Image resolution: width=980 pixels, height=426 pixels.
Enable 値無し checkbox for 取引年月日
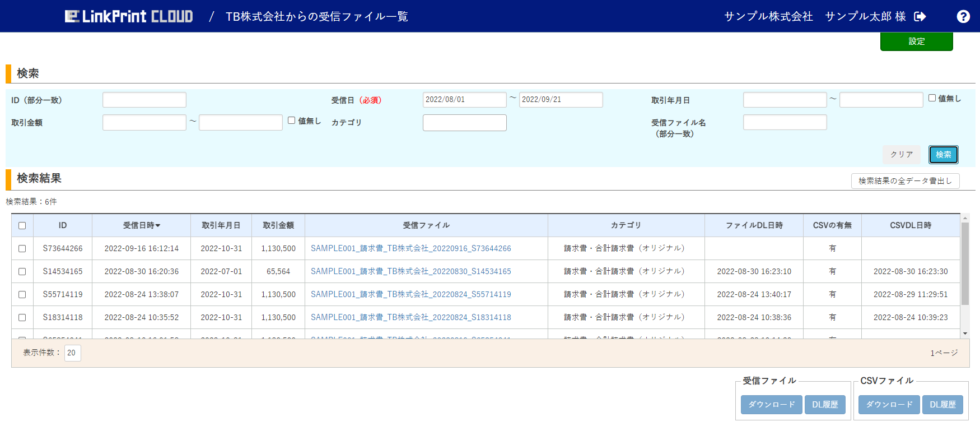click(932, 98)
